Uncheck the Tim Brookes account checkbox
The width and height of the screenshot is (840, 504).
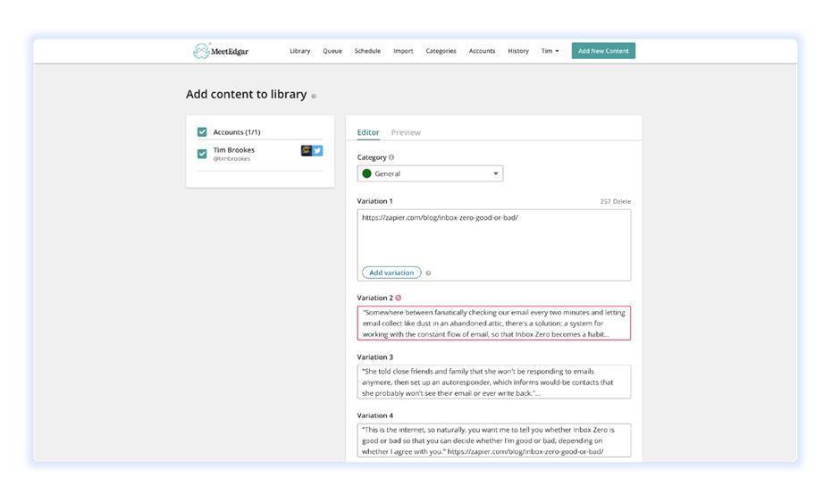(202, 154)
